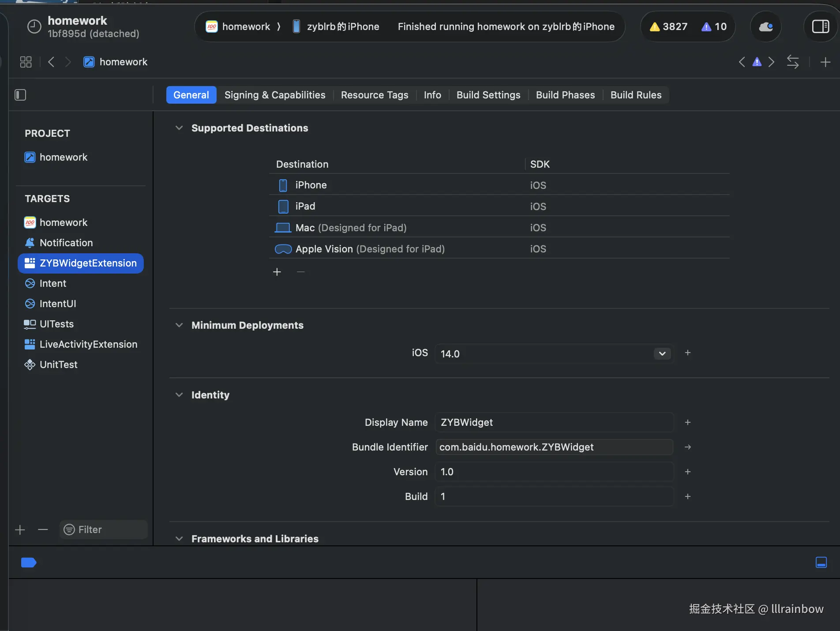Image resolution: width=840 pixels, height=631 pixels.
Task: Select the iPad destination row
Action: pyautogui.click(x=499, y=206)
